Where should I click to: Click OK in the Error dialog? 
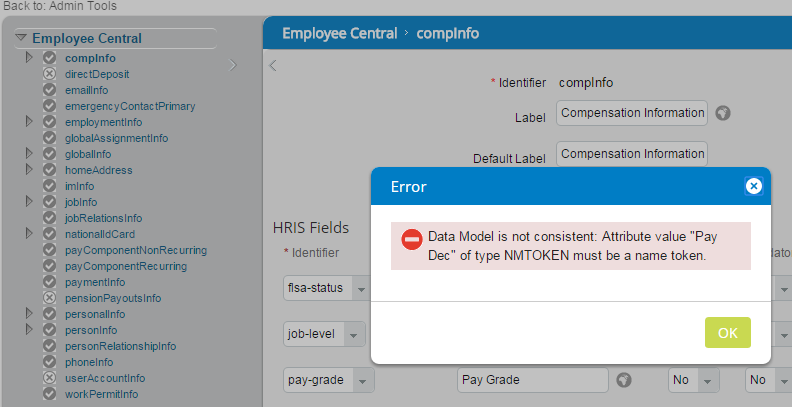pyautogui.click(x=727, y=332)
